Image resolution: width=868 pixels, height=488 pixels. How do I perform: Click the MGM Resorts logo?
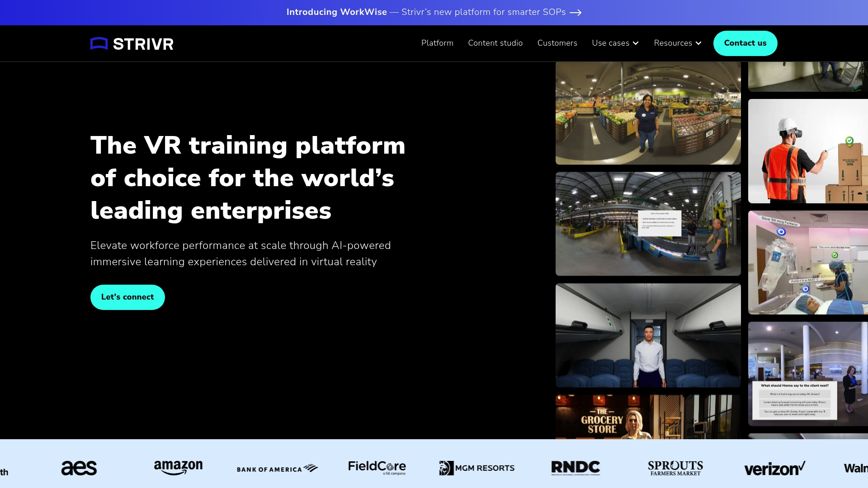476,468
